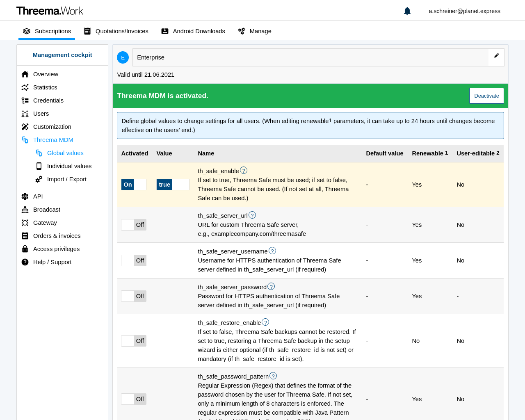Viewport: 525px width, 420px height.
Task: Click the Credentials key-list icon
Action: (x=25, y=100)
